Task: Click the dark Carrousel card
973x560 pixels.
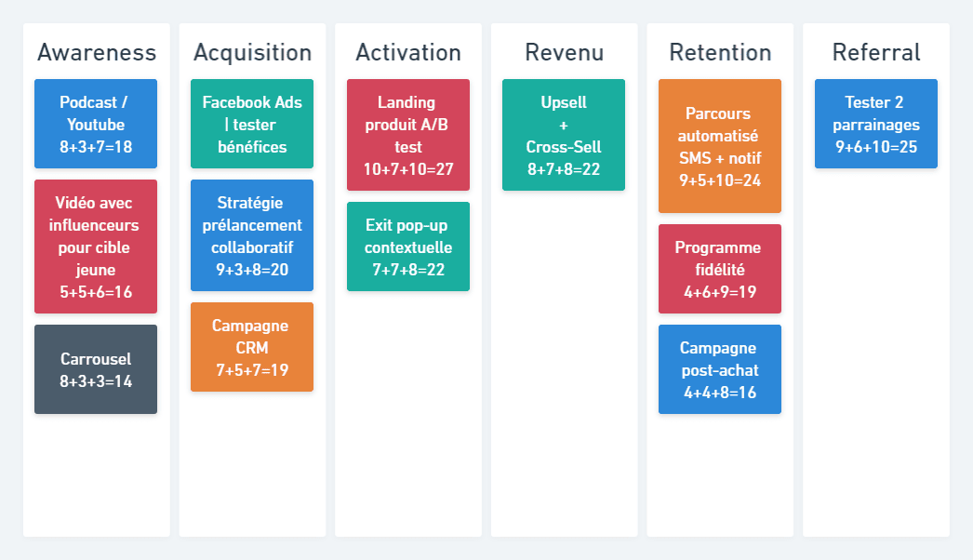Action: point(96,369)
